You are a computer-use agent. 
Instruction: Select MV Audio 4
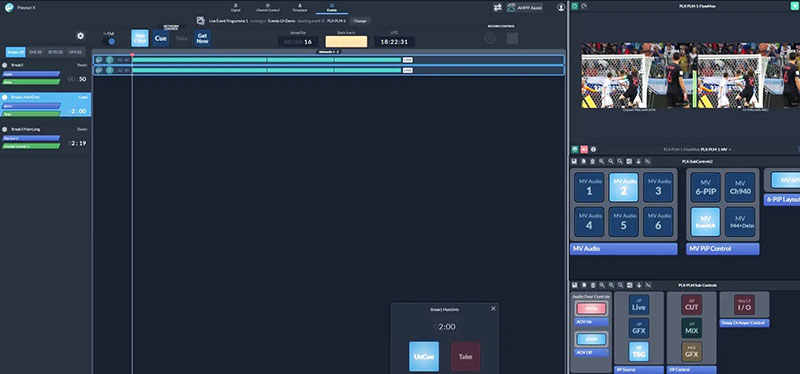(589, 221)
